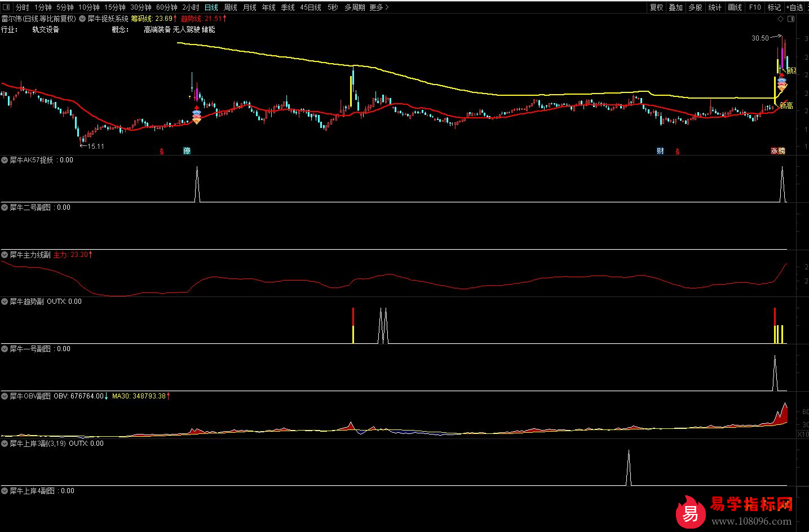The height and width of the screenshot is (532, 809).
Task: Switch to the 15分钟 period tab
Action: click(x=114, y=7)
